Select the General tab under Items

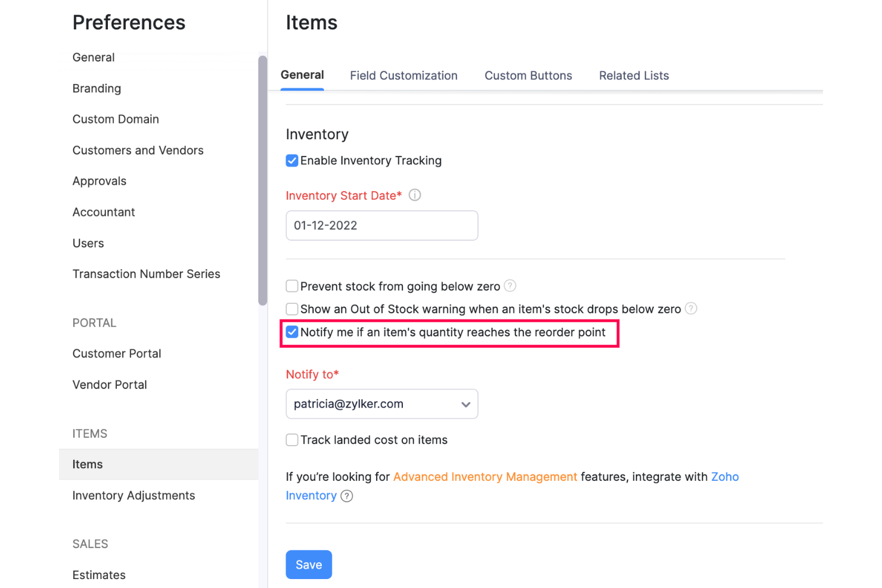pos(302,75)
